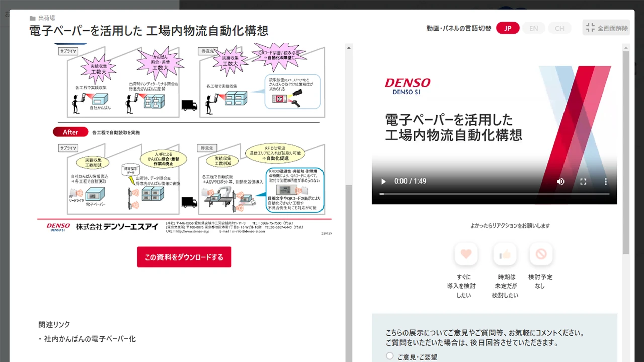Click the right panel scrollbar thumb
The image size is (644, 362).
[626, 152]
